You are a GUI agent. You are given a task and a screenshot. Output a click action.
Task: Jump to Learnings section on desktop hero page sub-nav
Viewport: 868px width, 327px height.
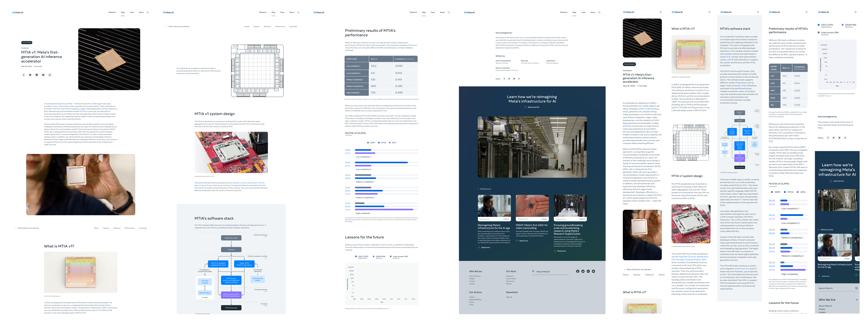tap(143, 228)
